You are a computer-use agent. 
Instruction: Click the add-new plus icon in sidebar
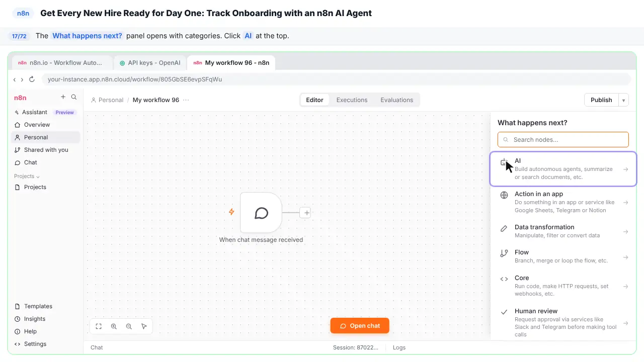point(63,97)
